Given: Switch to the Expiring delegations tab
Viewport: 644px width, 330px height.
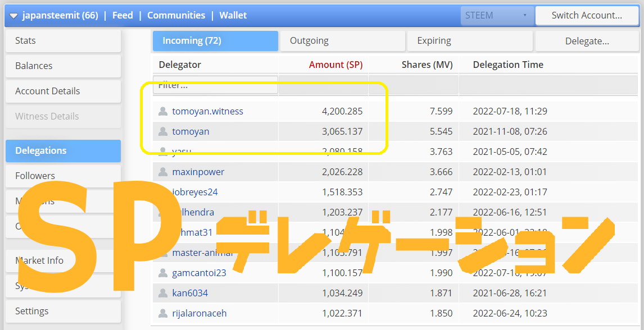Looking at the screenshot, I should (469, 41).
